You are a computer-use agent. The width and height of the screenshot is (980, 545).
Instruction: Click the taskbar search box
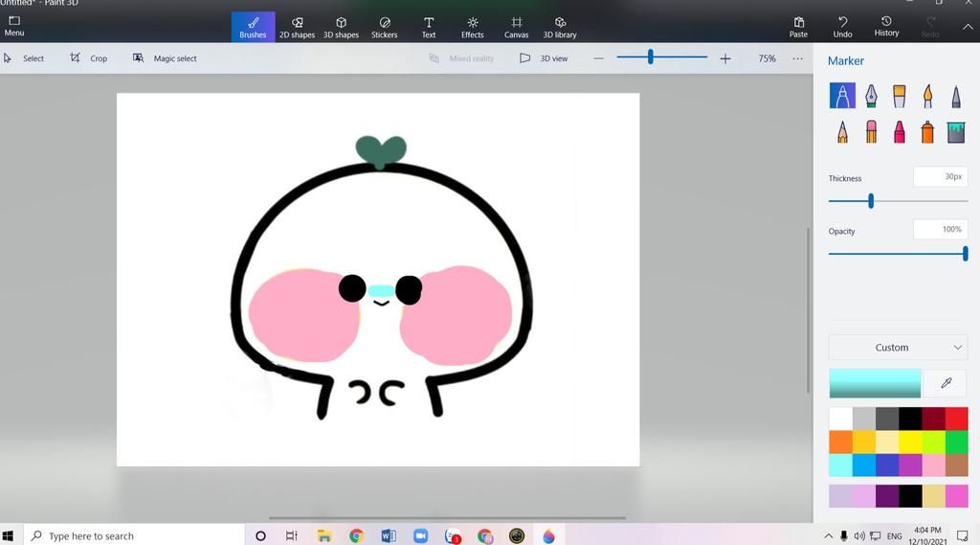(x=134, y=535)
